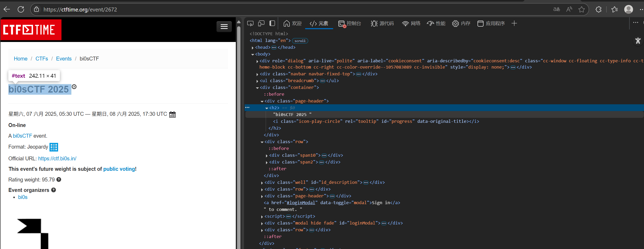
Task: Click the bi0s flag logo image
Action: pos(33,234)
